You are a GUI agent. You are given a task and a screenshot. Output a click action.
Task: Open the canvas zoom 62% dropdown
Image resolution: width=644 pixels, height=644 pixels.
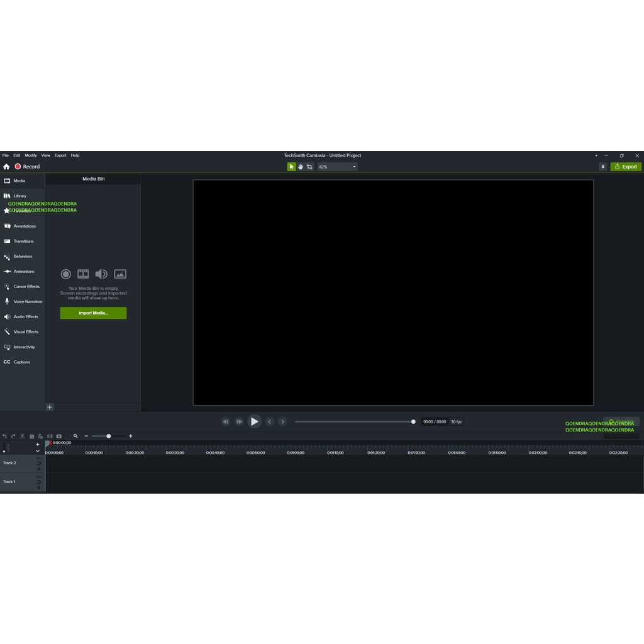click(x=337, y=167)
